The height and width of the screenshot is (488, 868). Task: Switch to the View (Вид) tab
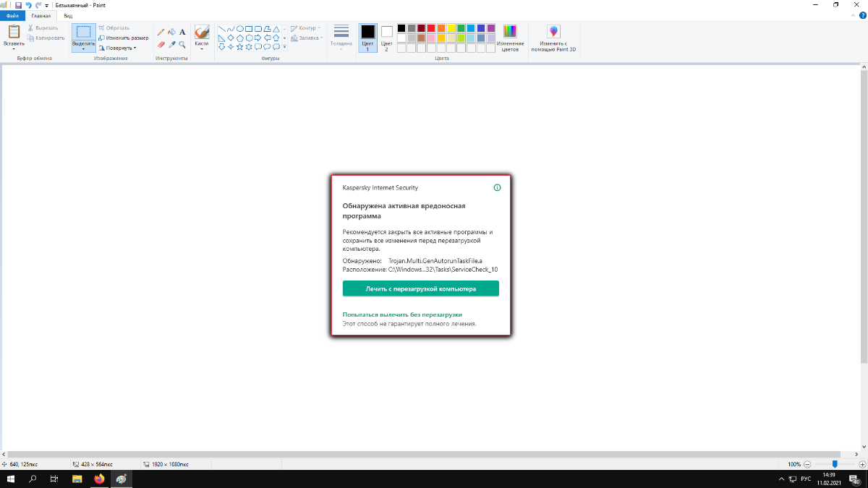point(67,15)
